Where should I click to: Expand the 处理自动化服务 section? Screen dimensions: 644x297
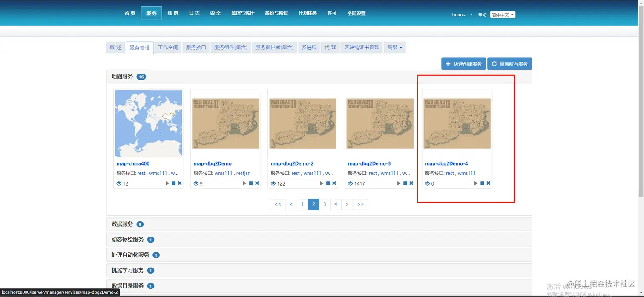click(319, 255)
